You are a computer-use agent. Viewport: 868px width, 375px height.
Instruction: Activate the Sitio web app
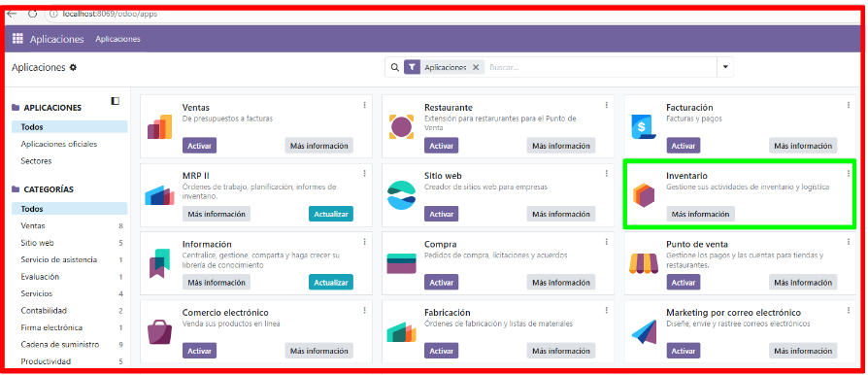(441, 214)
